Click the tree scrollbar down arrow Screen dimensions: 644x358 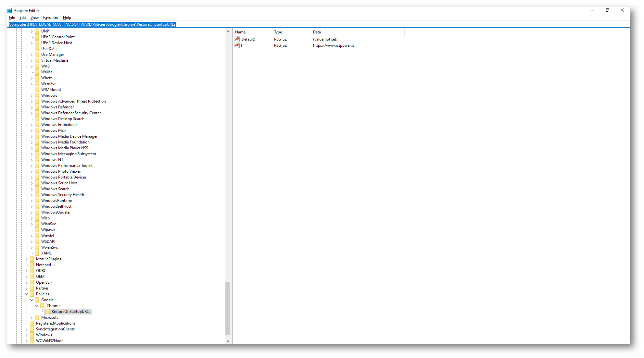point(228,341)
